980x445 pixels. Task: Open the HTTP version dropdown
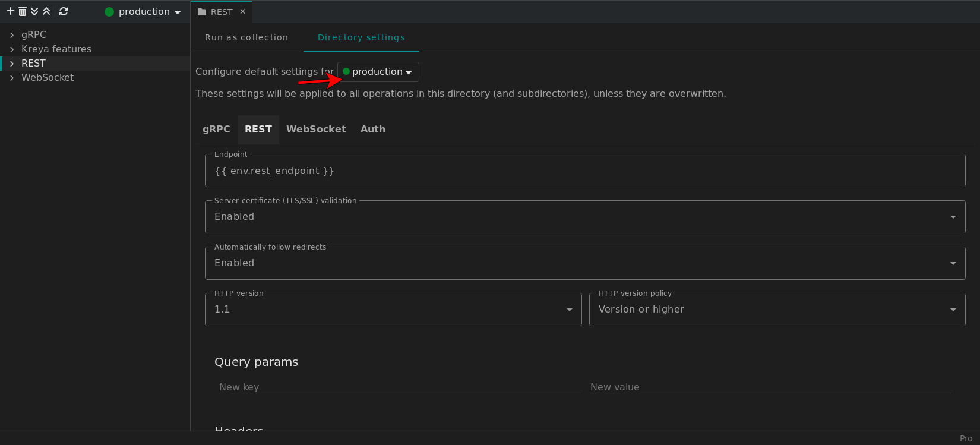tap(393, 310)
